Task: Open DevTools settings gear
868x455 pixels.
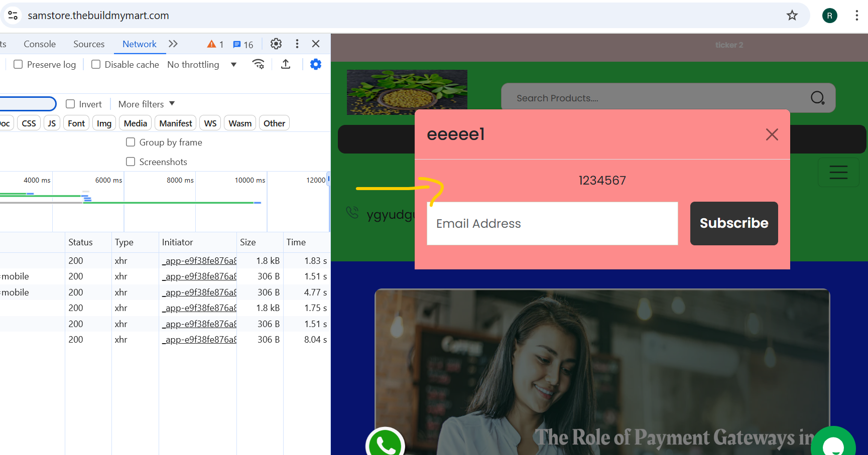Action: pos(276,44)
